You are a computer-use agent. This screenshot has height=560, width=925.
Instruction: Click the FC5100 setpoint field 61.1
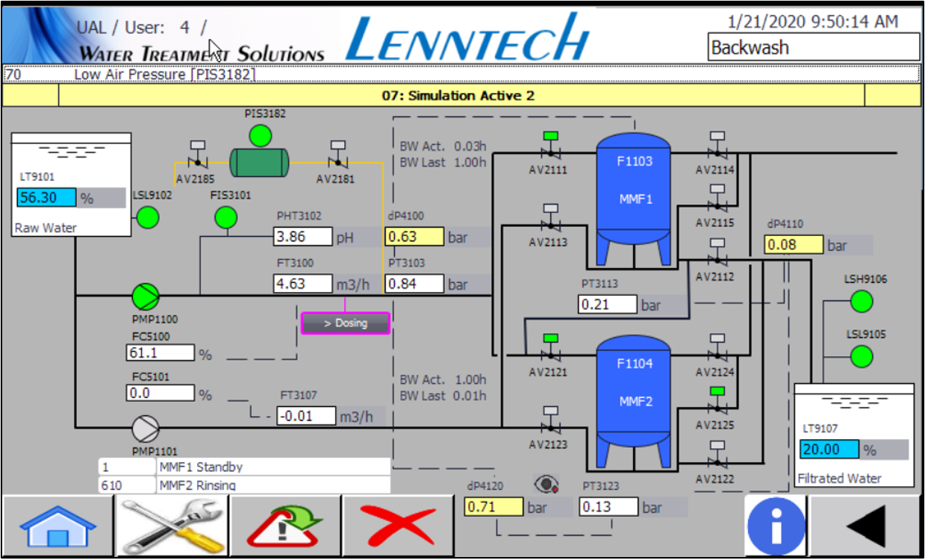[x=161, y=353]
